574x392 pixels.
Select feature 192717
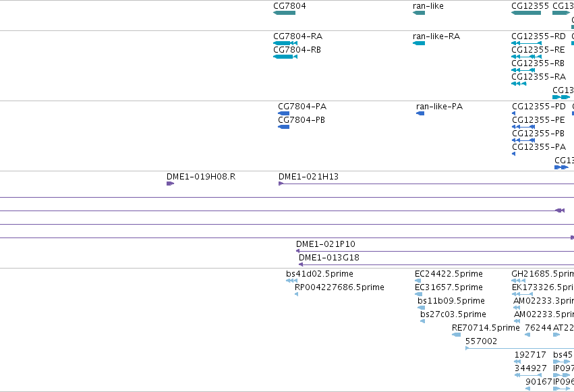[517, 362]
